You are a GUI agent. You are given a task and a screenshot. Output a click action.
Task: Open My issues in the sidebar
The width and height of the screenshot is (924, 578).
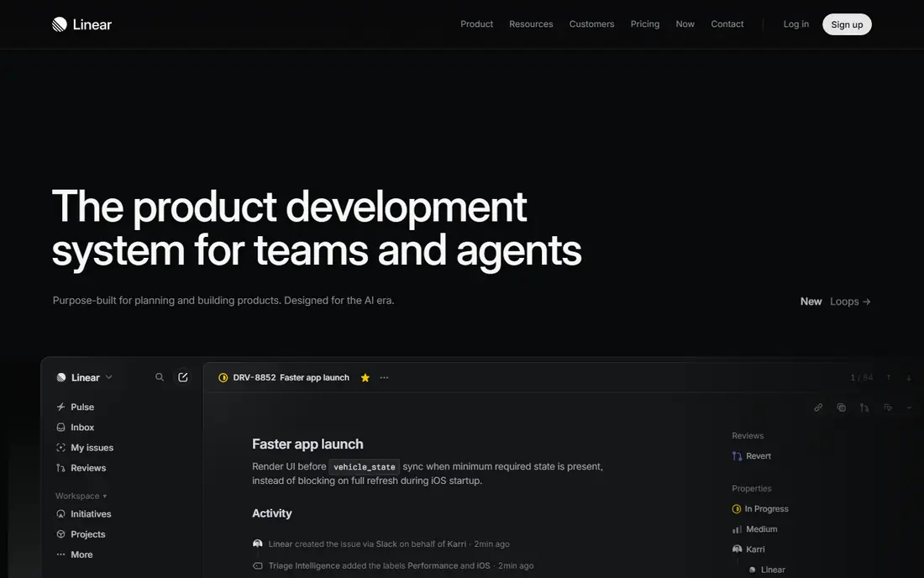tap(84, 447)
